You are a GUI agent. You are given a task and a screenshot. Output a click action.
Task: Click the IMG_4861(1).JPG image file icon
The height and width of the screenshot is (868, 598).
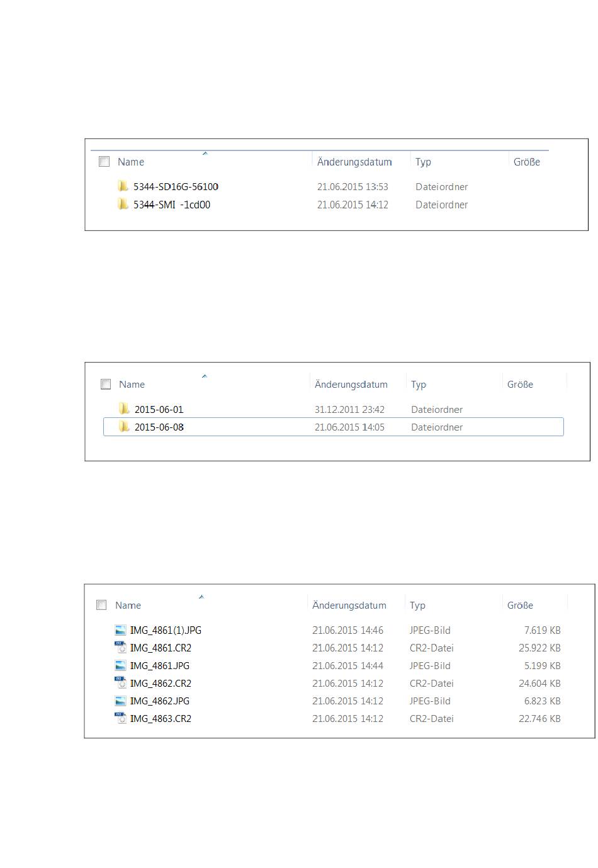click(120, 630)
